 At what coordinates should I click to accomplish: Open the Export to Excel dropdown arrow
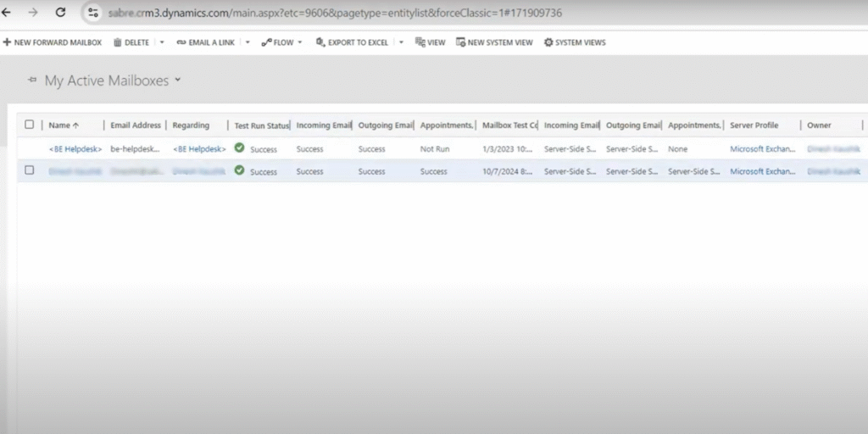(401, 42)
